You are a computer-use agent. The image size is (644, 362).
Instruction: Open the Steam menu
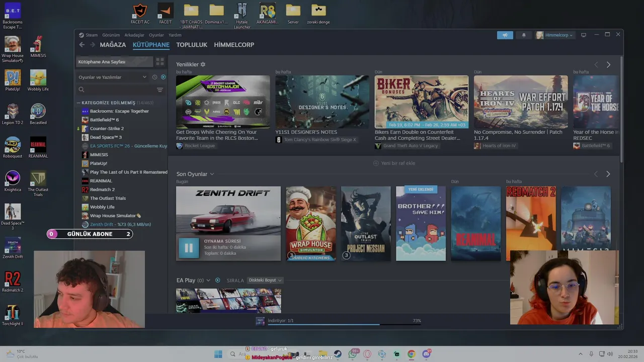[89, 35]
